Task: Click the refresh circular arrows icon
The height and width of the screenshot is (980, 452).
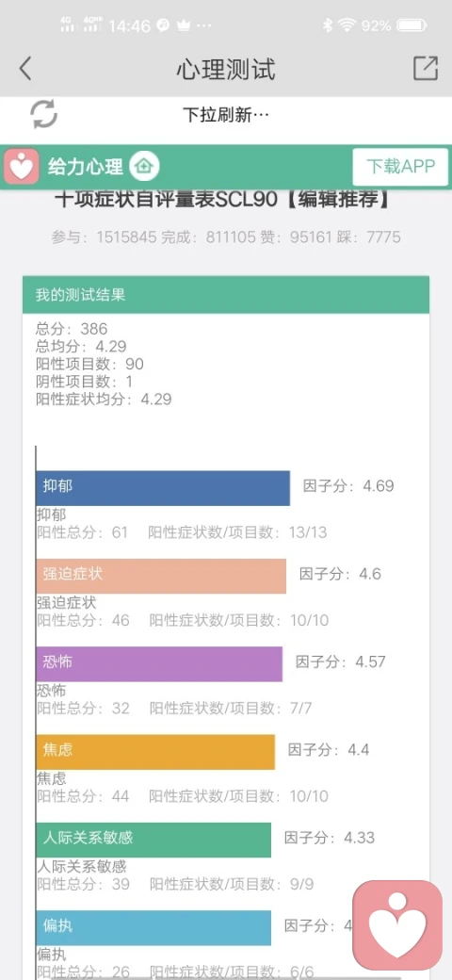Action: (x=43, y=114)
